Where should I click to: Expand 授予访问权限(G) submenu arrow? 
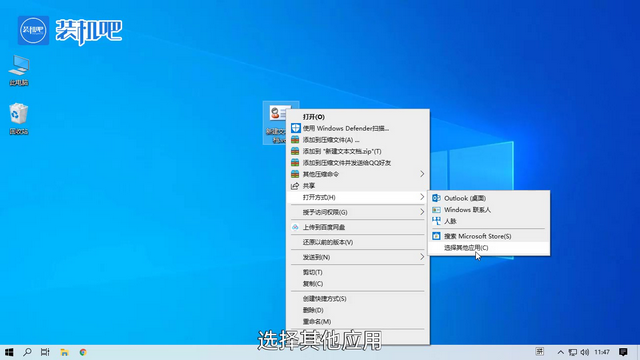coord(422,212)
